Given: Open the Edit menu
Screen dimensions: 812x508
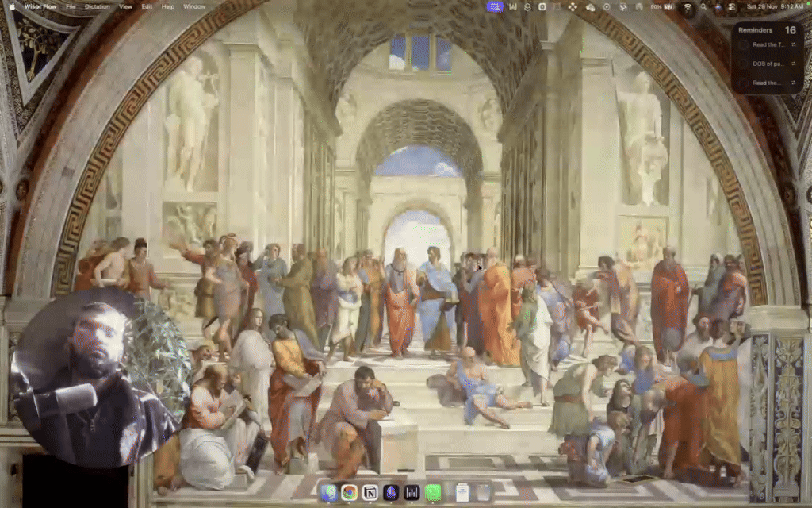Looking at the screenshot, I should click(x=147, y=6).
